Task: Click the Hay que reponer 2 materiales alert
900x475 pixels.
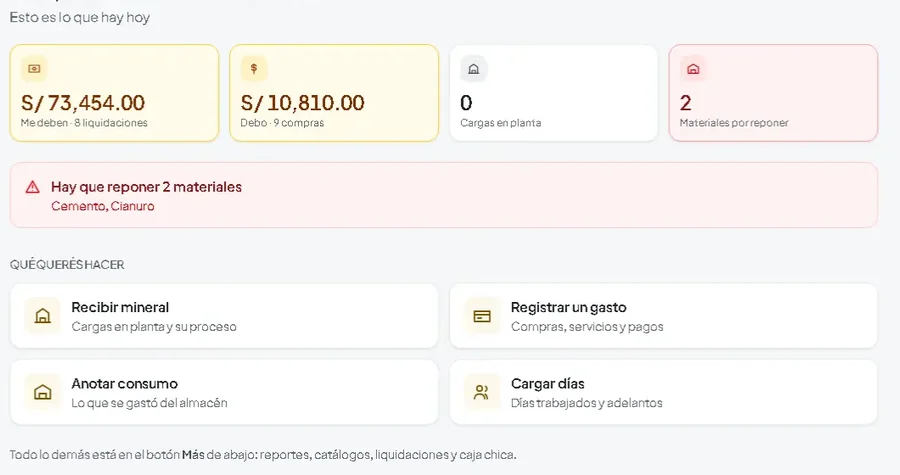Action: tap(444, 195)
